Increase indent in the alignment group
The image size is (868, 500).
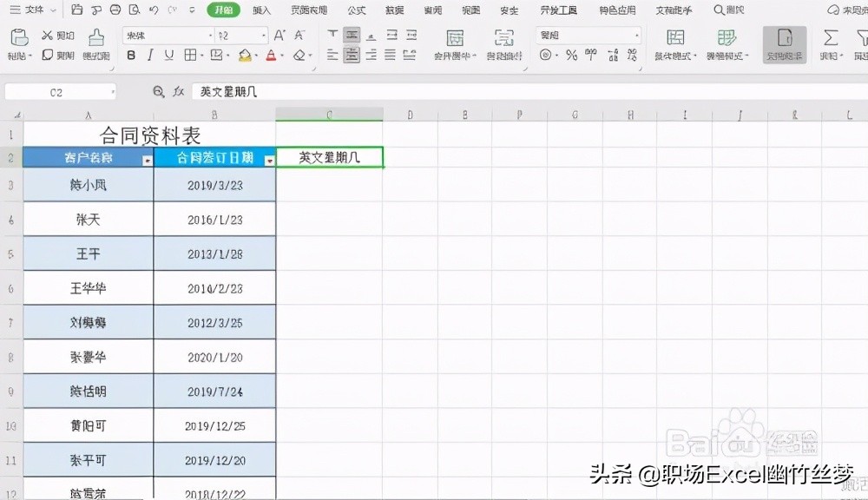point(411,36)
